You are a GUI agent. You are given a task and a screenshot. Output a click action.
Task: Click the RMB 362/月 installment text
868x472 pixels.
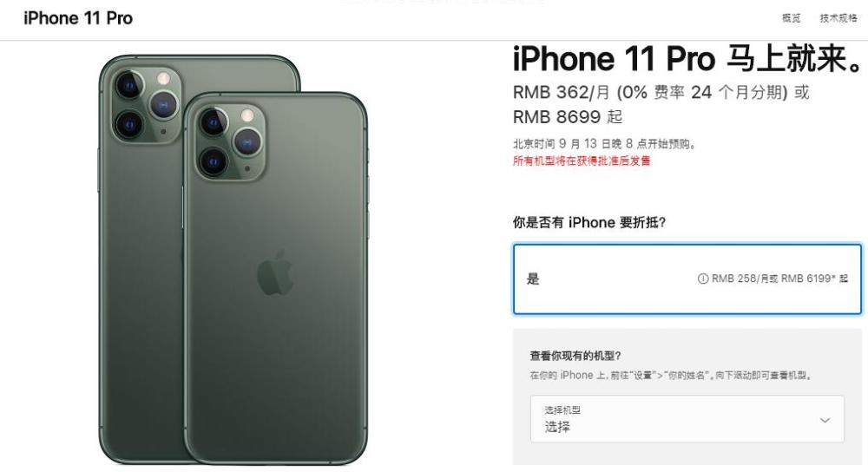561,92
